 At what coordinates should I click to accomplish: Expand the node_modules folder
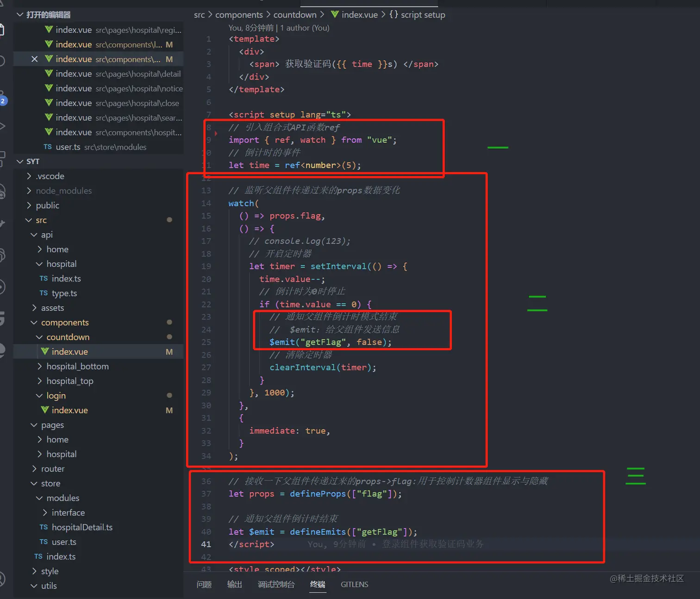(x=29, y=191)
